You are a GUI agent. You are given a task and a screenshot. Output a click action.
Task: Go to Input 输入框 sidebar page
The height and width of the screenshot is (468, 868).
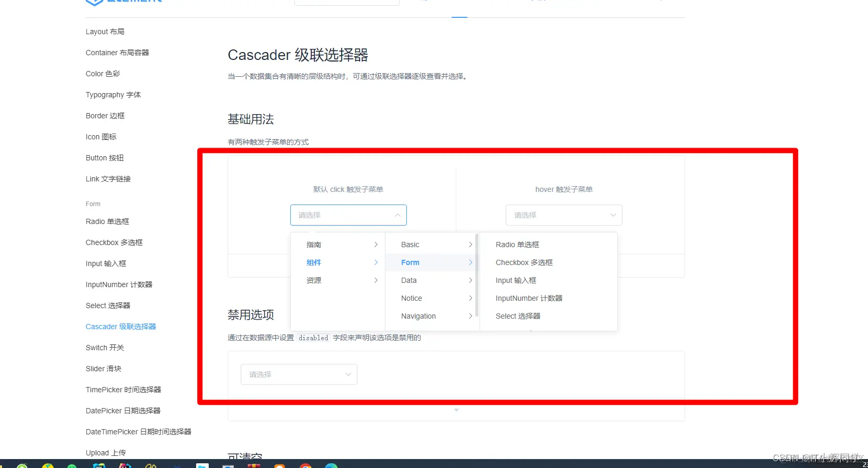click(x=106, y=263)
